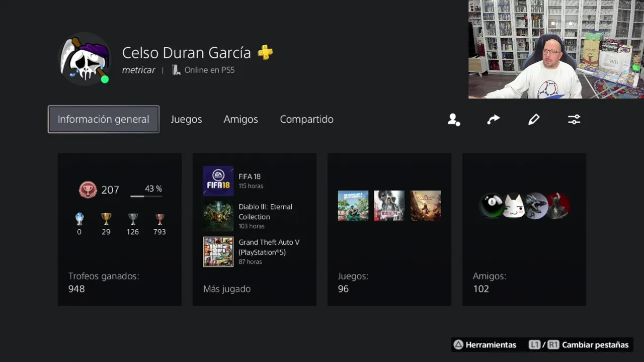Image resolution: width=644 pixels, height=362 pixels.
Task: Click the Herramientas label
Action: click(x=491, y=345)
